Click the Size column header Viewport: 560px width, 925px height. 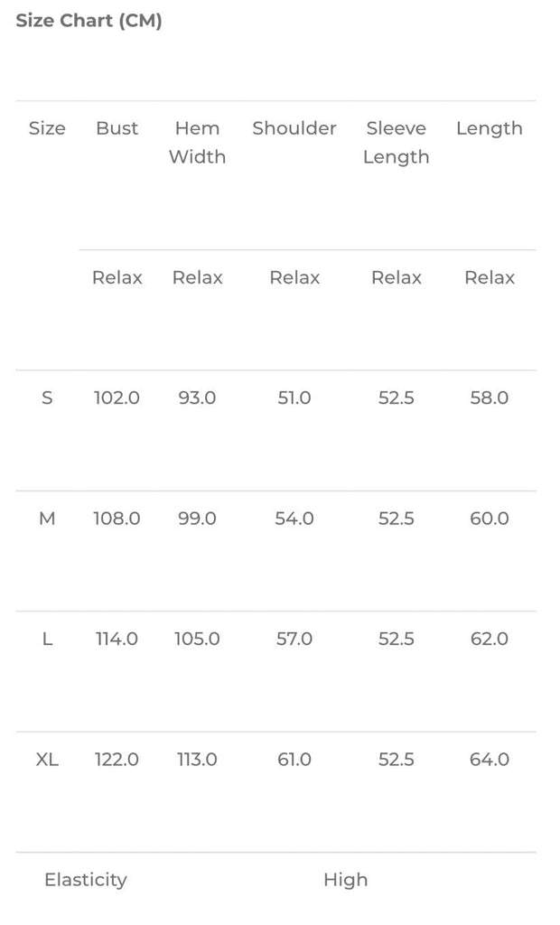point(47,128)
